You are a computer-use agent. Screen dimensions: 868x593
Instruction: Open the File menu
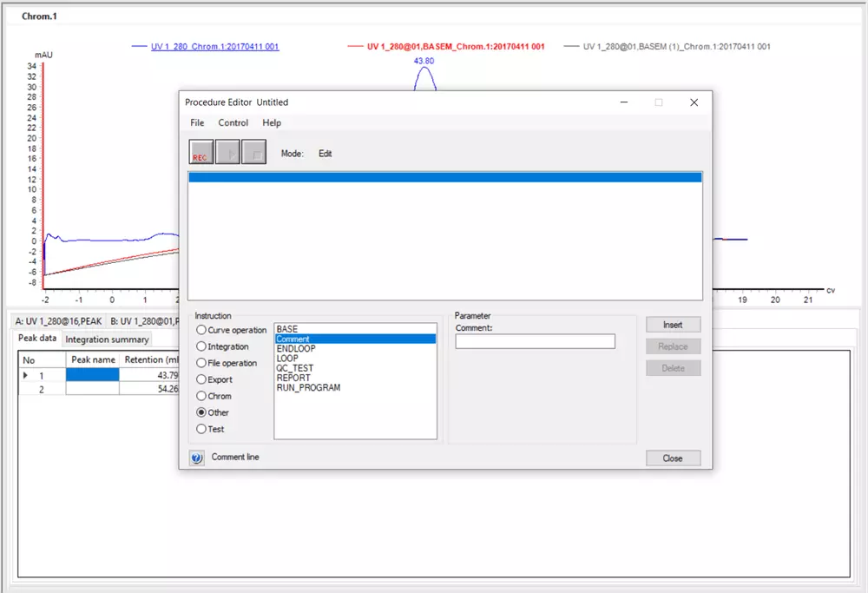pyautogui.click(x=197, y=123)
